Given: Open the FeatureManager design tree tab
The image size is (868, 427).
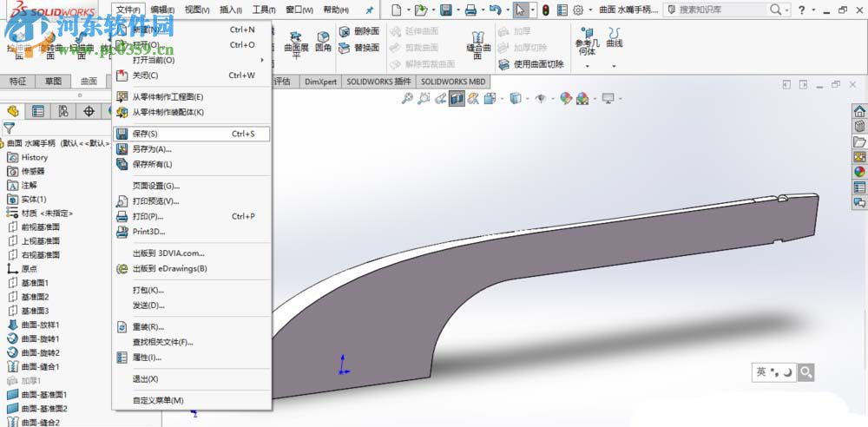Looking at the screenshot, I should (x=13, y=111).
